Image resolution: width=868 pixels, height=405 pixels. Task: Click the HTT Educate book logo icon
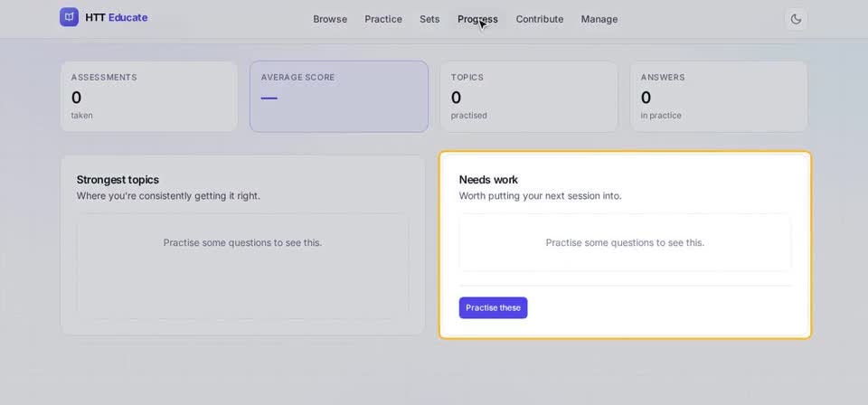pyautogui.click(x=70, y=17)
